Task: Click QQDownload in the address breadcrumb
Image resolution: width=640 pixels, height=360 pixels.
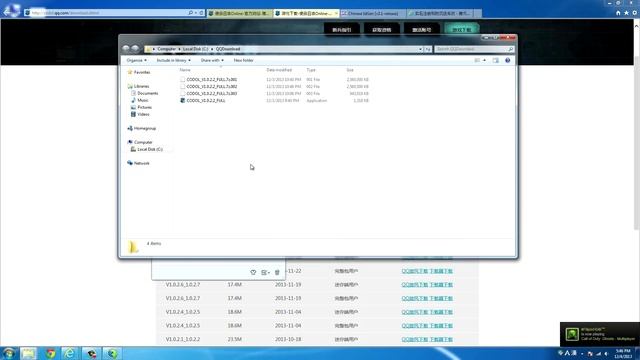Action: pos(228,49)
